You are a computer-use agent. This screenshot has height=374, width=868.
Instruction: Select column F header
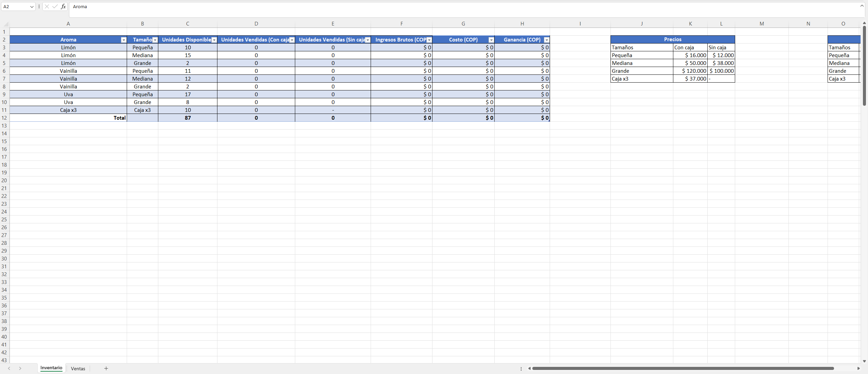tap(401, 24)
